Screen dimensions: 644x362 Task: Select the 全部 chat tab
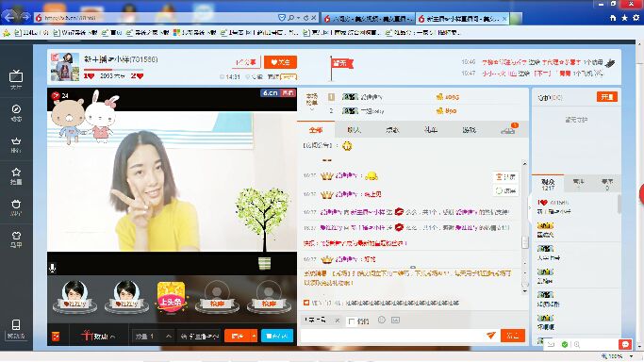316,130
